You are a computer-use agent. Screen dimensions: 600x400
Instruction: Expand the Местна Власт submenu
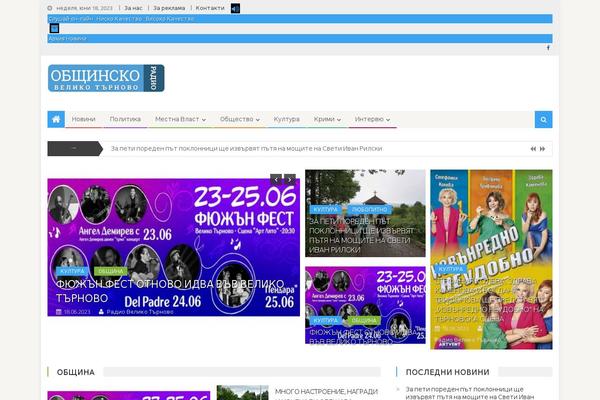(180, 119)
